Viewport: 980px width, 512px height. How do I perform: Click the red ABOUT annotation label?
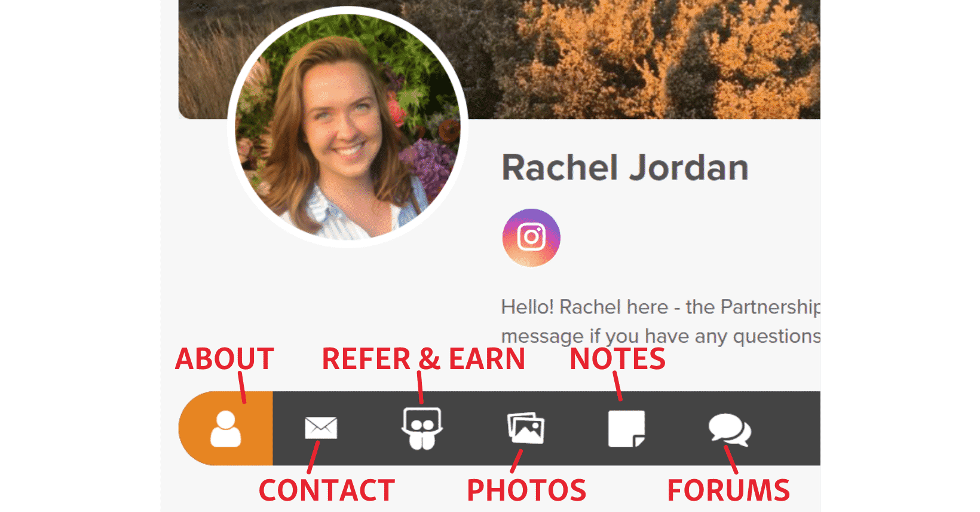(225, 359)
